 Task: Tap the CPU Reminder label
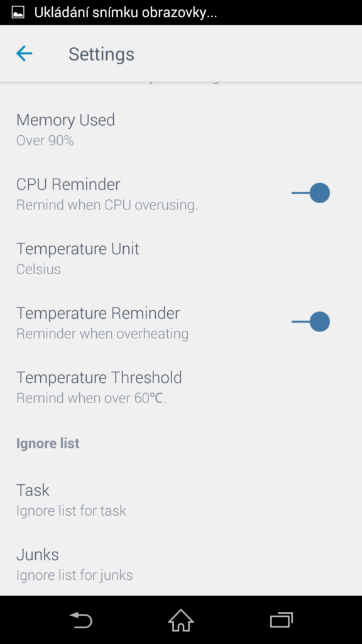pyautogui.click(x=68, y=184)
